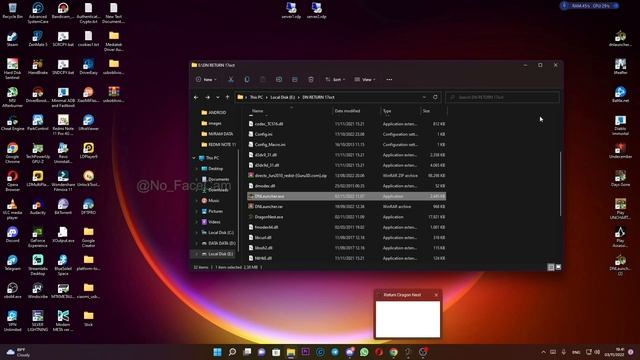This screenshot has width=640, height=360.
Task: Open the Windows Start menu
Action: click(218, 352)
